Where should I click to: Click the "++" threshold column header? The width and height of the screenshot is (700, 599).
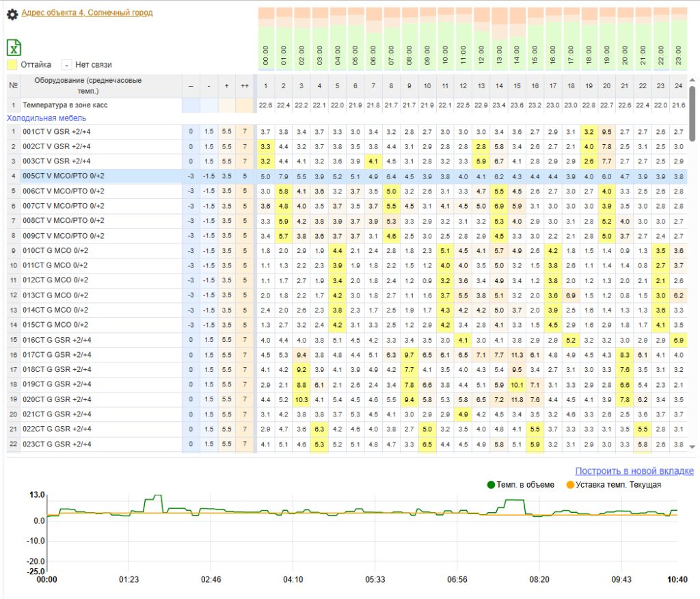click(x=244, y=85)
